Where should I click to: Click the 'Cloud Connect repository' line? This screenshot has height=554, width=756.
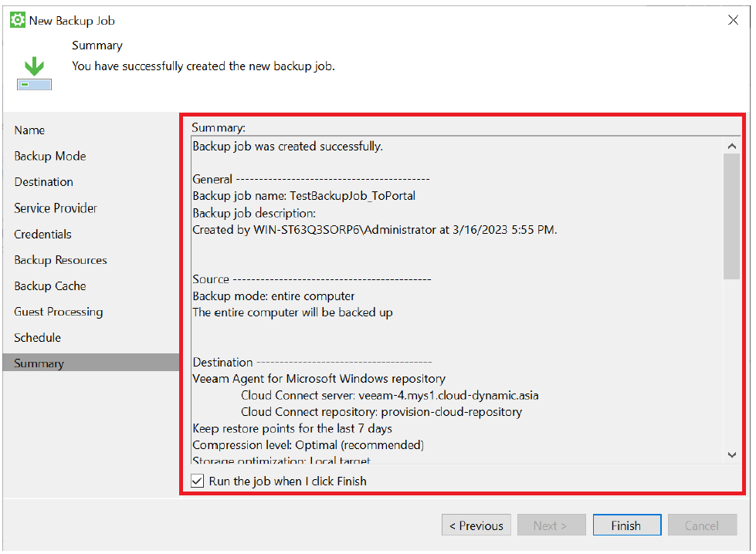tap(381, 412)
